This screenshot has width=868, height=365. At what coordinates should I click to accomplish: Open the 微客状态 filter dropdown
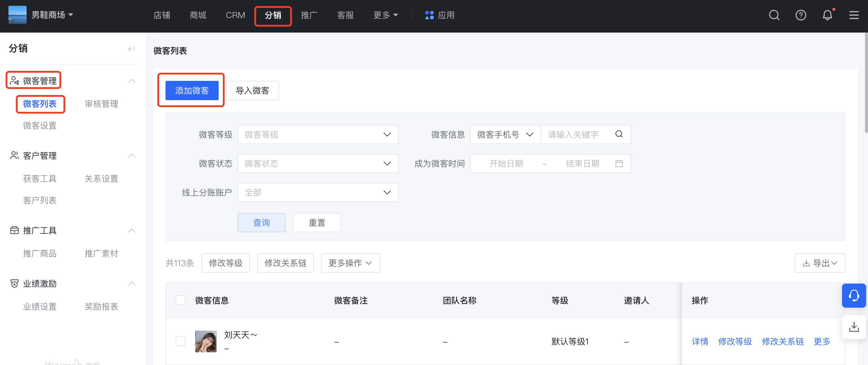point(318,163)
